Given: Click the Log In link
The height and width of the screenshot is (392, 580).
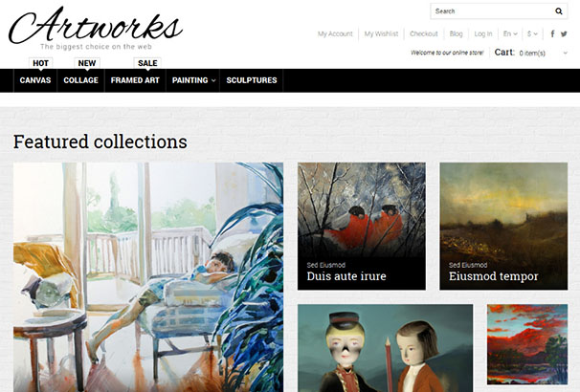Looking at the screenshot, I should [483, 33].
